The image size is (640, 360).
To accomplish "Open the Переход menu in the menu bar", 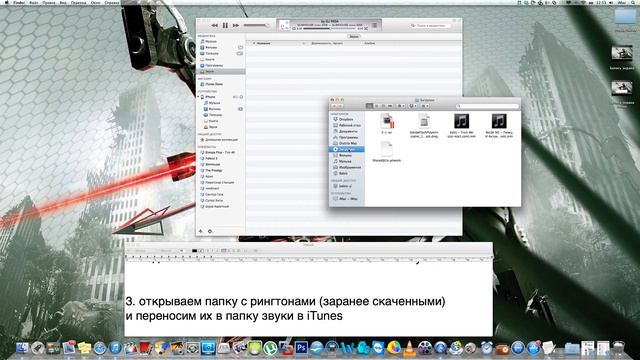I will (x=79, y=2).
